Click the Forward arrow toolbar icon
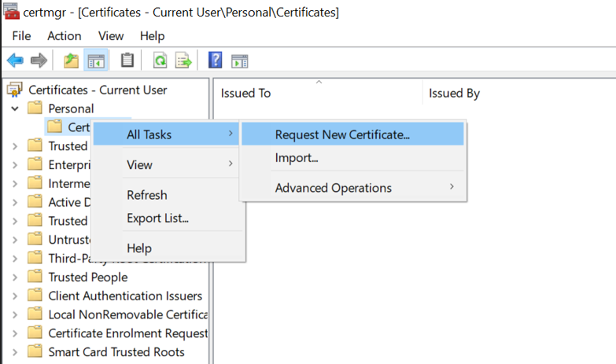 tap(38, 61)
